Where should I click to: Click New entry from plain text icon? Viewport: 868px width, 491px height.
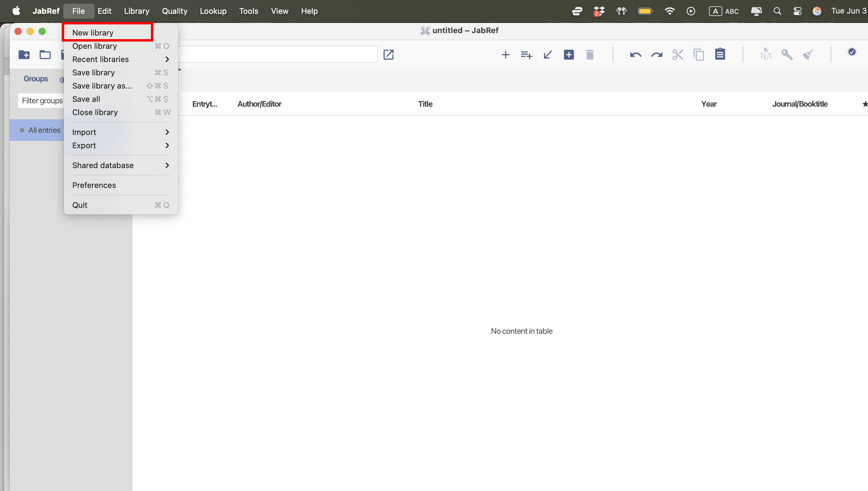pos(526,55)
